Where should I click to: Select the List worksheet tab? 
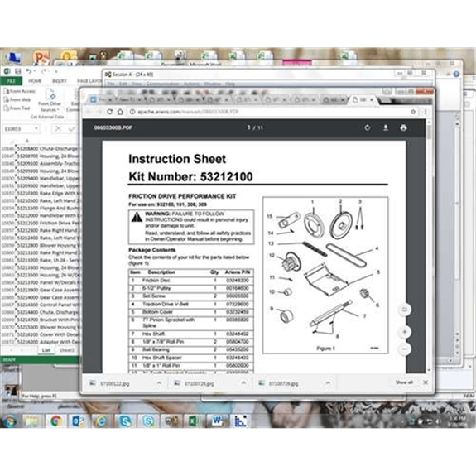coord(46,350)
